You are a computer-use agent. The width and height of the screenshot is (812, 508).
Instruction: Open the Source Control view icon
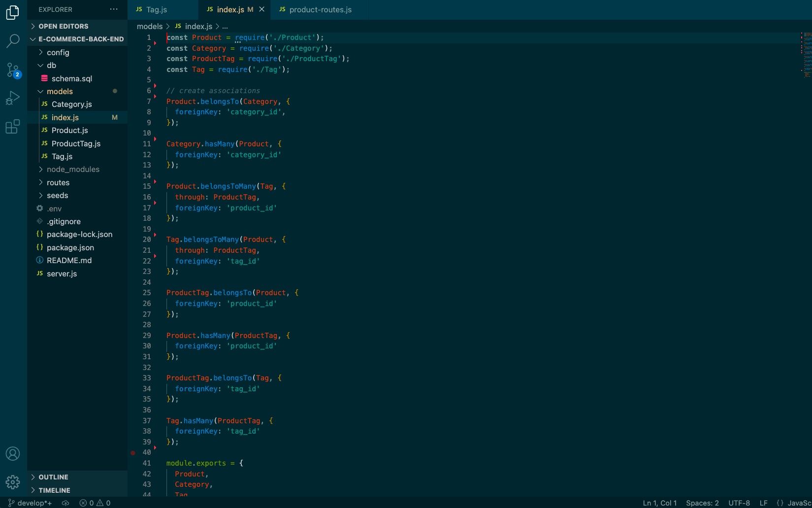(13, 70)
